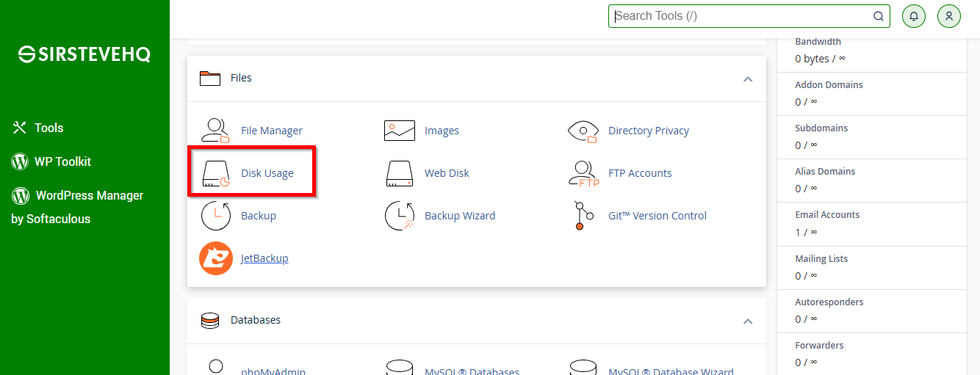
Task: Click the Bandwidth statistic label
Action: (818, 42)
